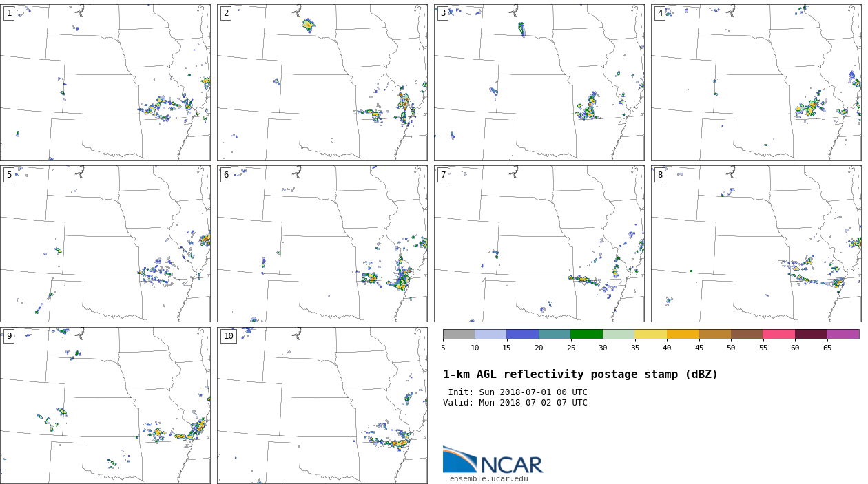Select ensemble member 1 map panel
This screenshot has width=868, height=484.
click(105, 83)
